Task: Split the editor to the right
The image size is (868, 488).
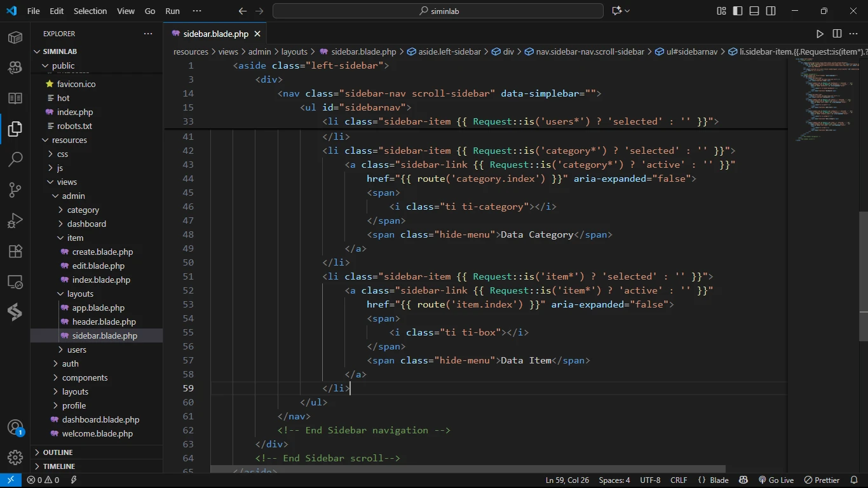Action: point(837,34)
